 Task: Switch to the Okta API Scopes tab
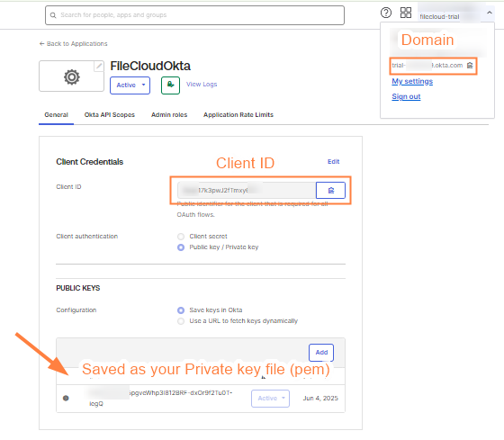[109, 115]
